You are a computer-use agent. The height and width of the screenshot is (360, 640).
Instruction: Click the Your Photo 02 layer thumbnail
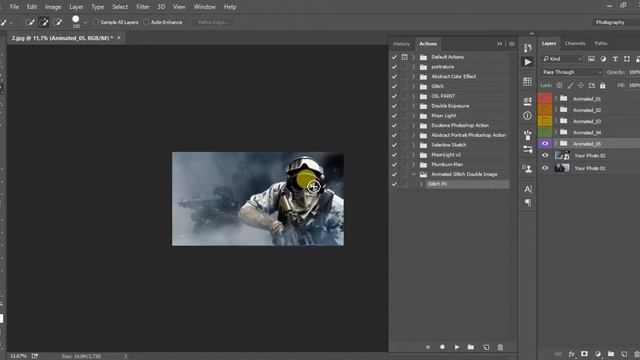tap(562, 156)
